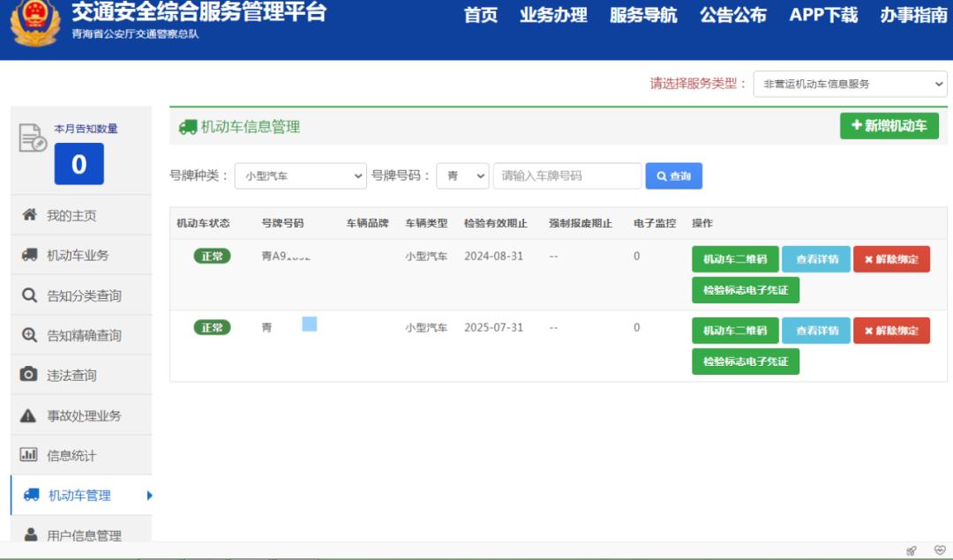Image resolution: width=953 pixels, height=560 pixels.
Task: Click the 请输入车牌号码 input field
Action: point(567,176)
